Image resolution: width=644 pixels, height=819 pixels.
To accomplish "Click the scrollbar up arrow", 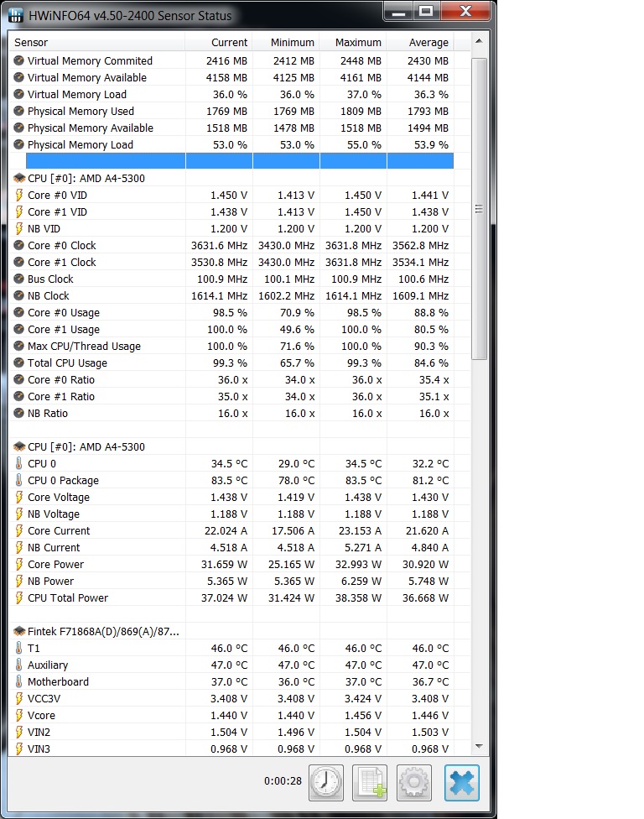I will pos(479,41).
